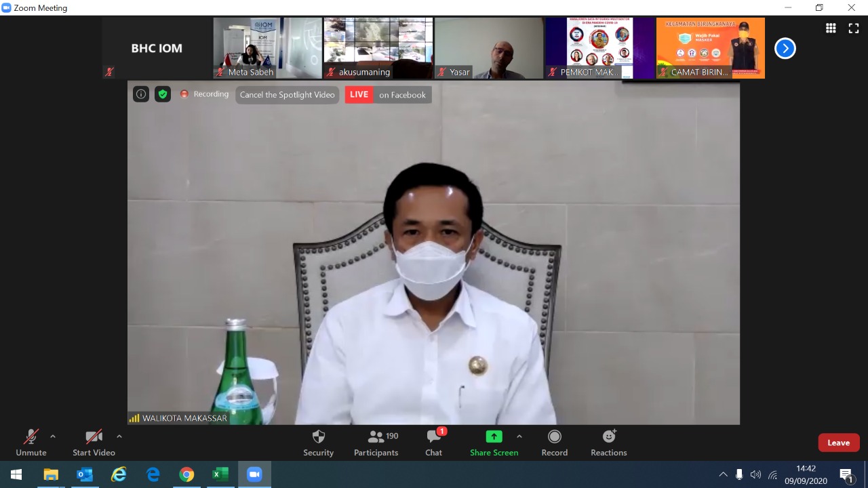
Task: Open the Participants panel
Action: [376, 443]
